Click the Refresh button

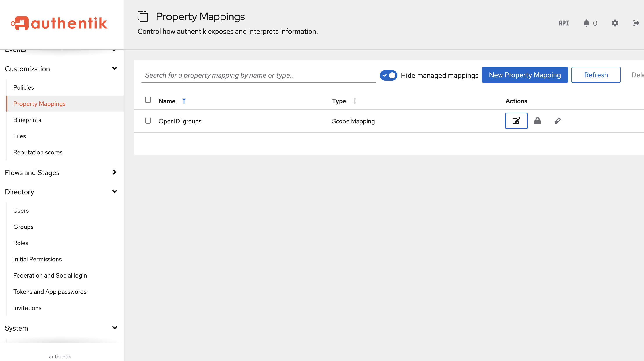(596, 75)
